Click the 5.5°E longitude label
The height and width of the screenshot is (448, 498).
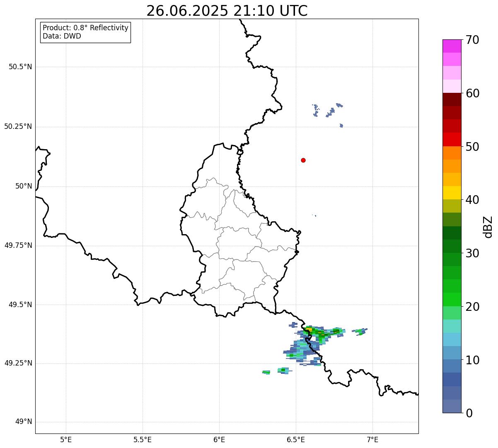(143, 440)
